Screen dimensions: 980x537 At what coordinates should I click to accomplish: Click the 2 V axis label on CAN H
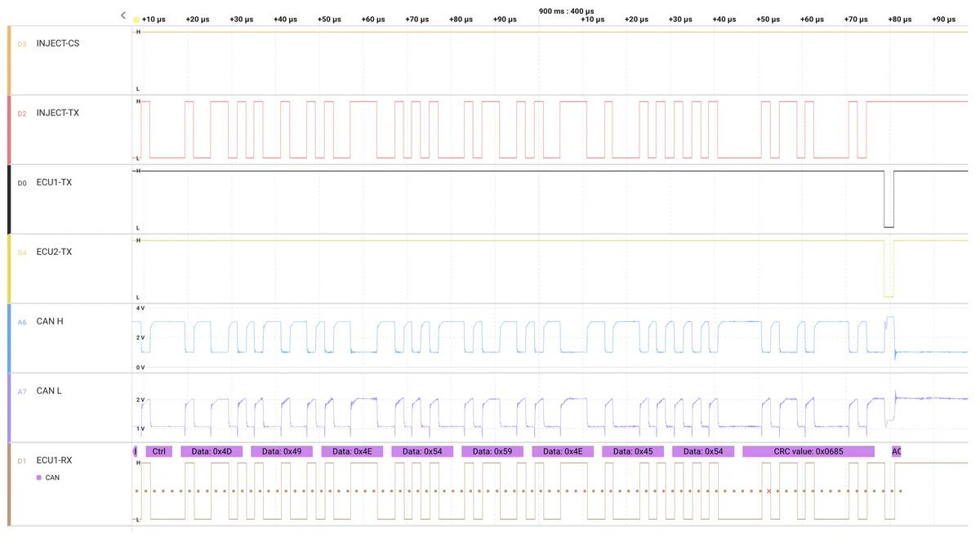coord(139,338)
